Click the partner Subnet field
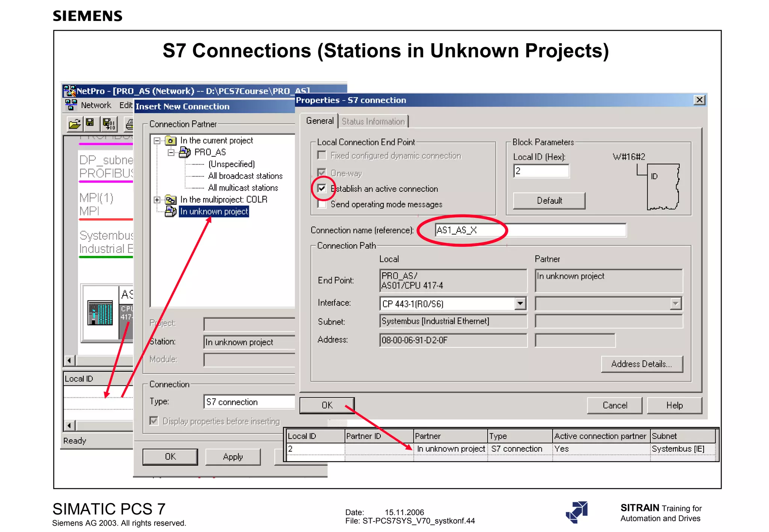 click(609, 321)
